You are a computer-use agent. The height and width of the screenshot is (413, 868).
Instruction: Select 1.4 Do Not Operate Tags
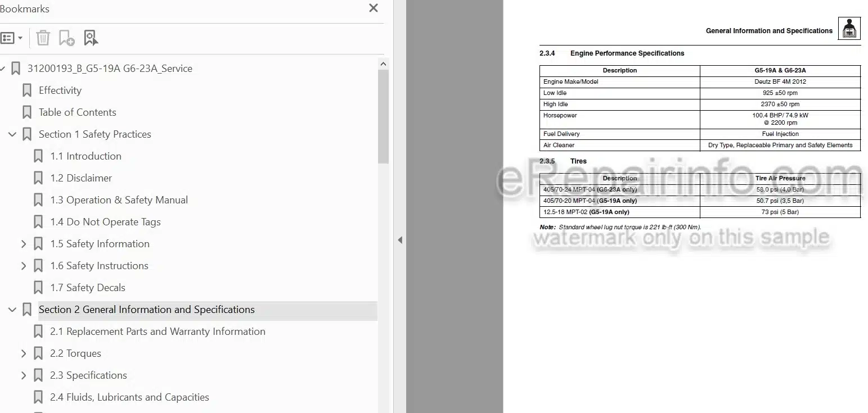pyautogui.click(x=105, y=222)
